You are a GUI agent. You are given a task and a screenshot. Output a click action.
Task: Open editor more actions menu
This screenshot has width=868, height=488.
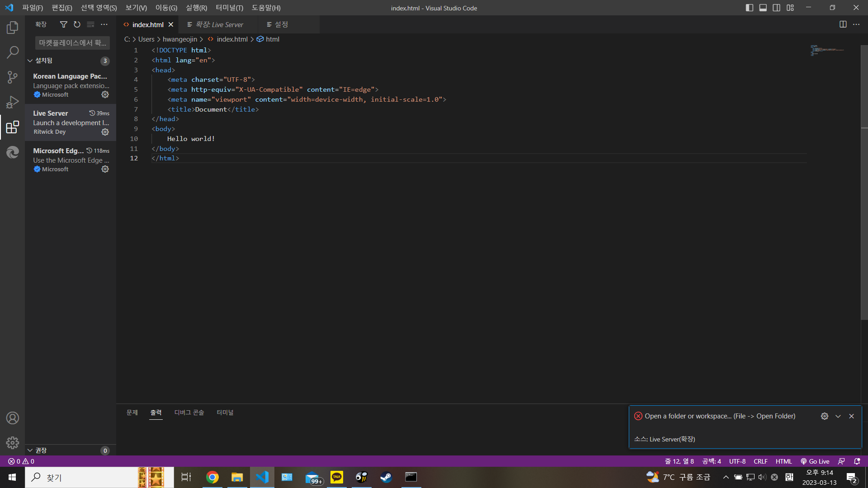[856, 24]
